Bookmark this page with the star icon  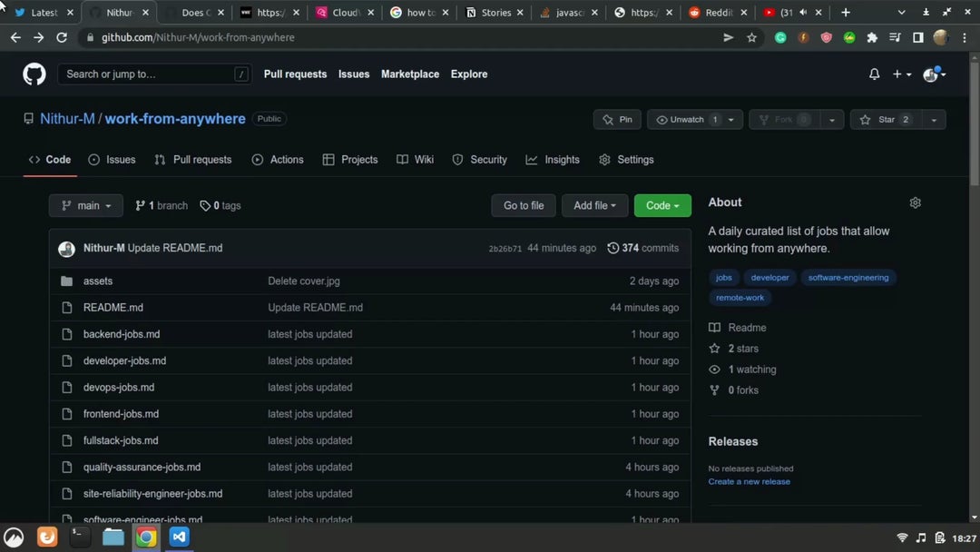tap(751, 37)
